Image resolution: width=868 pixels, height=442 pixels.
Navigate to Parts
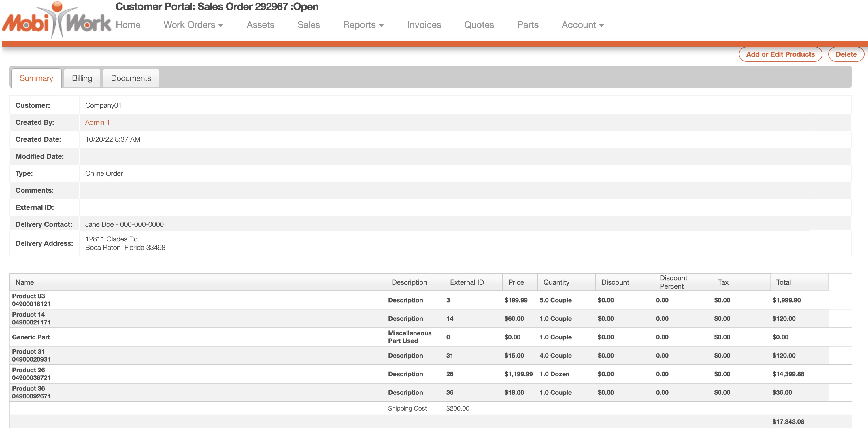point(527,25)
